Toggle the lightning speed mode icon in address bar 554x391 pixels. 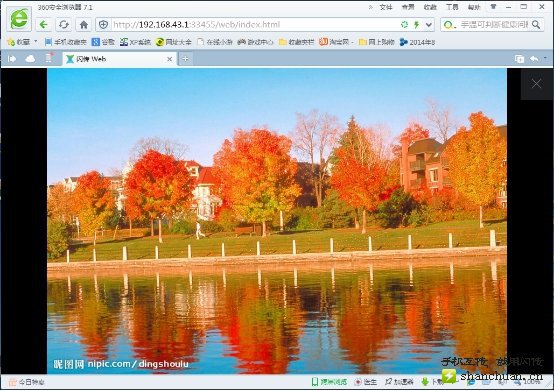point(417,24)
